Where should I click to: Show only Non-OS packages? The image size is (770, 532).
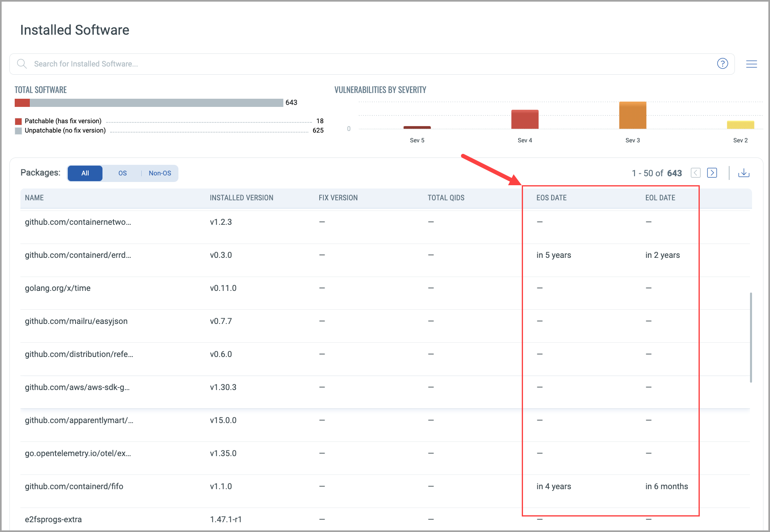coord(160,173)
